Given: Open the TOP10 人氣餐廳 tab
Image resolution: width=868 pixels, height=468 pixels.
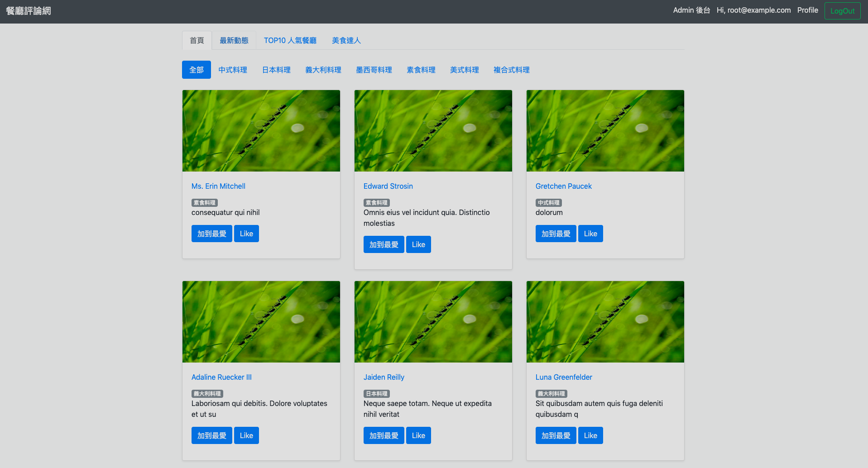Looking at the screenshot, I should tap(290, 41).
